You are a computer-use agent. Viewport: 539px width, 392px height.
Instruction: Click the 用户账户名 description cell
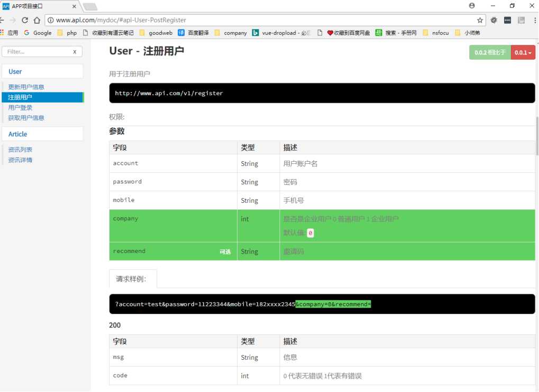407,163
